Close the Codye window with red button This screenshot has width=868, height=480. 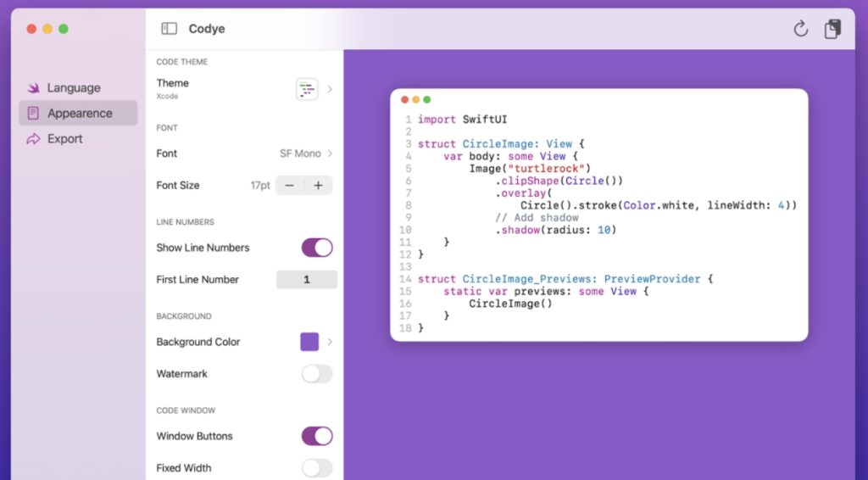point(31,29)
